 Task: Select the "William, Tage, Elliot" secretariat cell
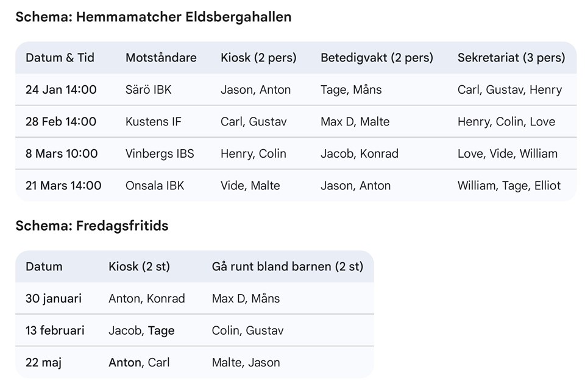[x=509, y=185]
